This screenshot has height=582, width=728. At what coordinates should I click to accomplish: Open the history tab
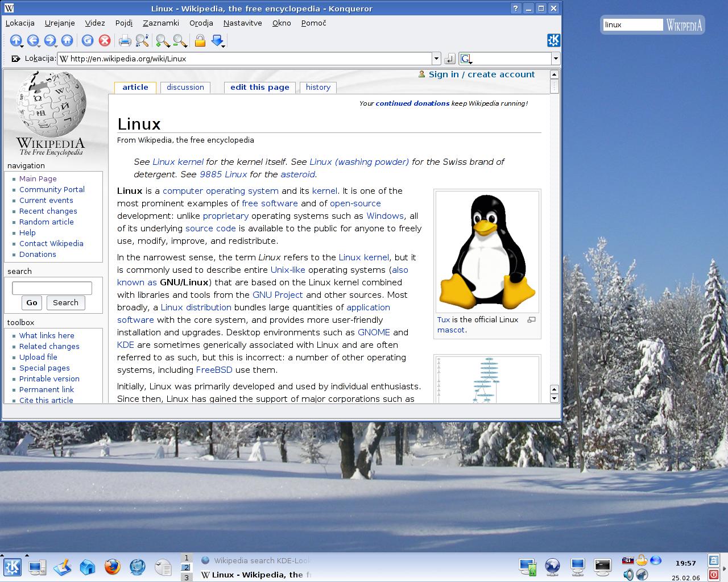pos(318,87)
